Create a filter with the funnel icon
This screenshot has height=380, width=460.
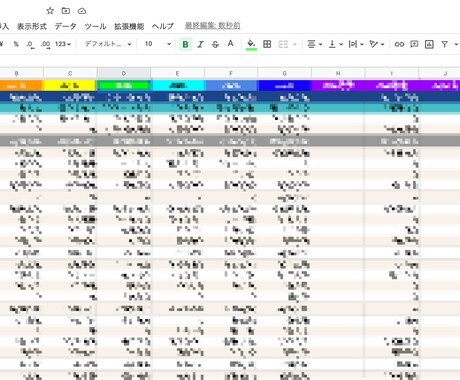[x=444, y=44]
